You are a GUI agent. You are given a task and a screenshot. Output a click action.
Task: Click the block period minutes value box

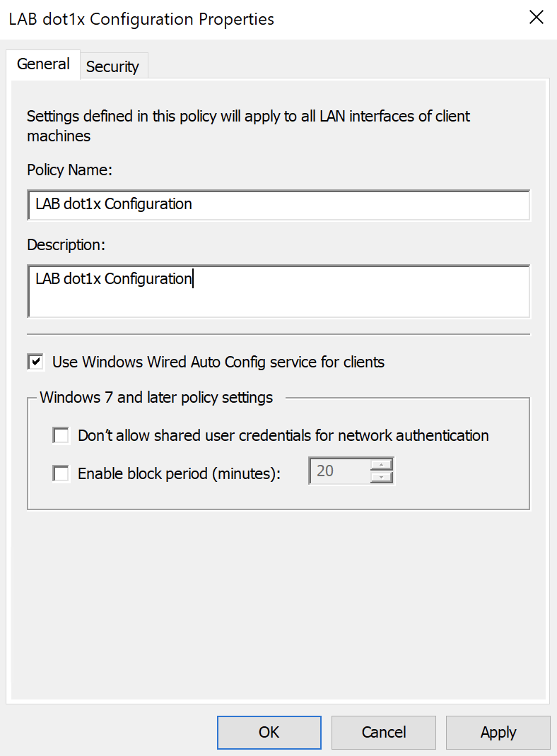coord(339,471)
